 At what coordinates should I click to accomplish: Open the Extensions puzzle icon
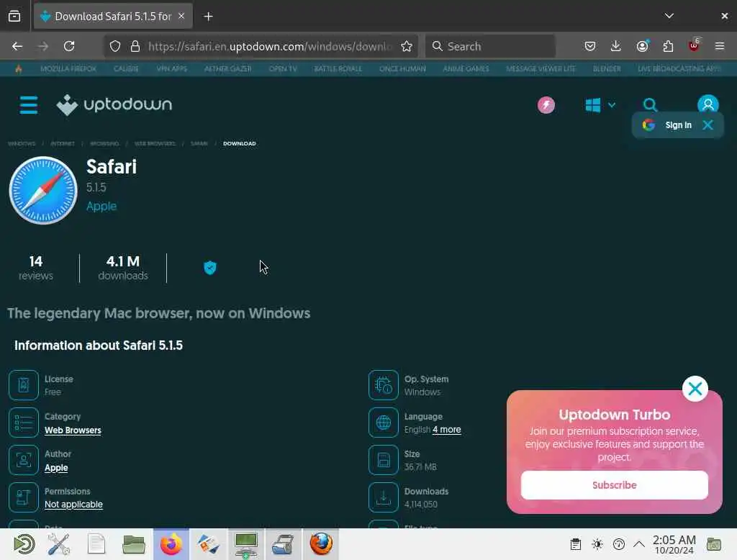pyautogui.click(x=668, y=46)
